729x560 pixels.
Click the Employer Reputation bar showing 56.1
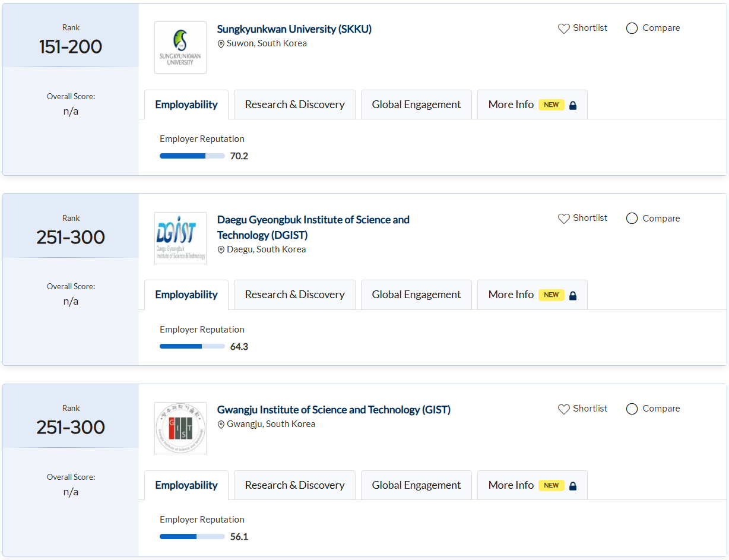tap(192, 537)
